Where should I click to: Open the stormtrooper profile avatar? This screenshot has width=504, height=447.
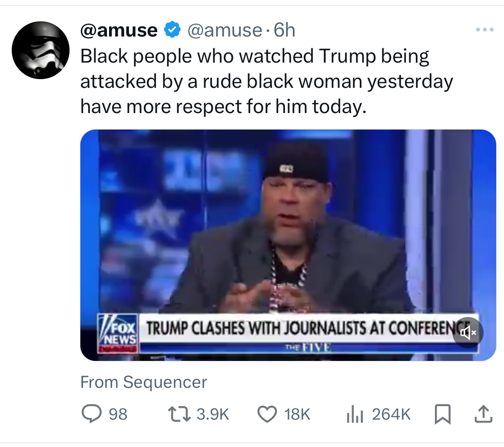[x=40, y=50]
